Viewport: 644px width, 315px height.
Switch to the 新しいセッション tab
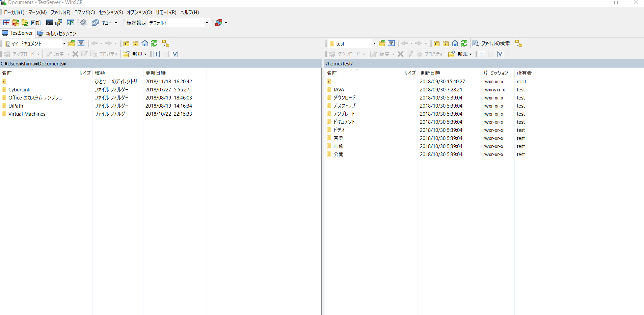pos(57,33)
